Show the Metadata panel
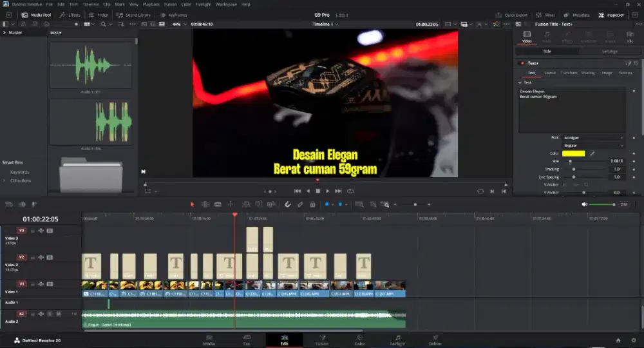 click(576, 15)
